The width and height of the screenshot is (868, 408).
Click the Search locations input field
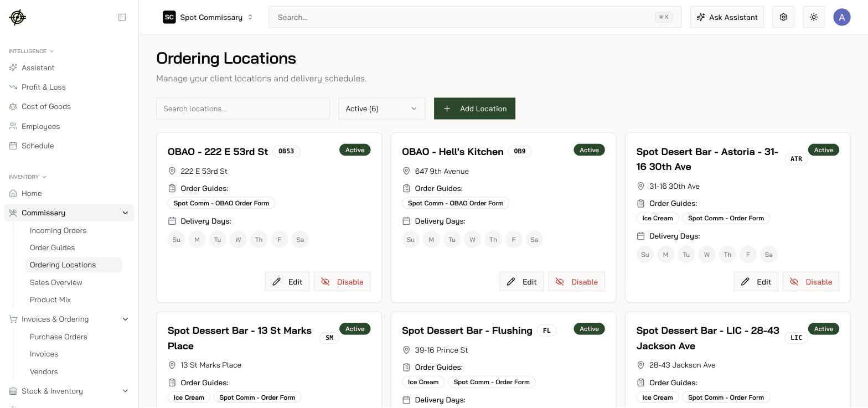pyautogui.click(x=243, y=109)
